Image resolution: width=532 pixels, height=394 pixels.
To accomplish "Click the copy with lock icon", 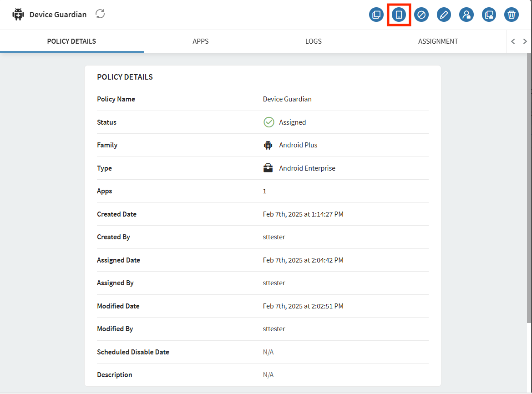I will coord(489,15).
